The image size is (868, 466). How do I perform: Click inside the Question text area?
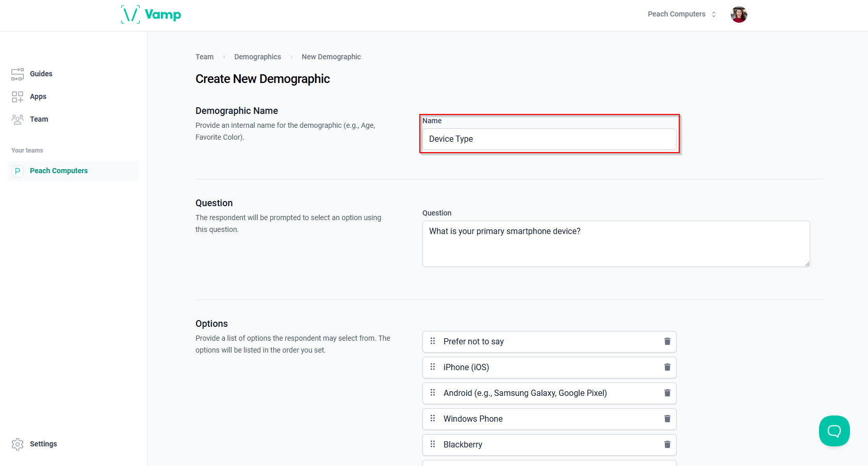615,243
